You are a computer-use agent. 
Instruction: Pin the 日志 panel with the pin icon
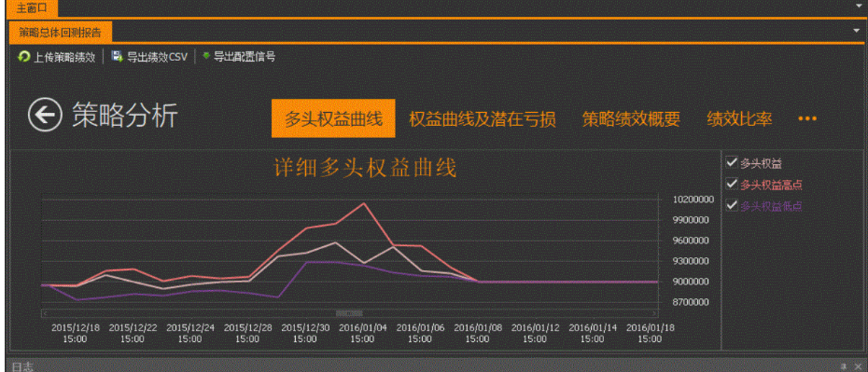click(844, 365)
